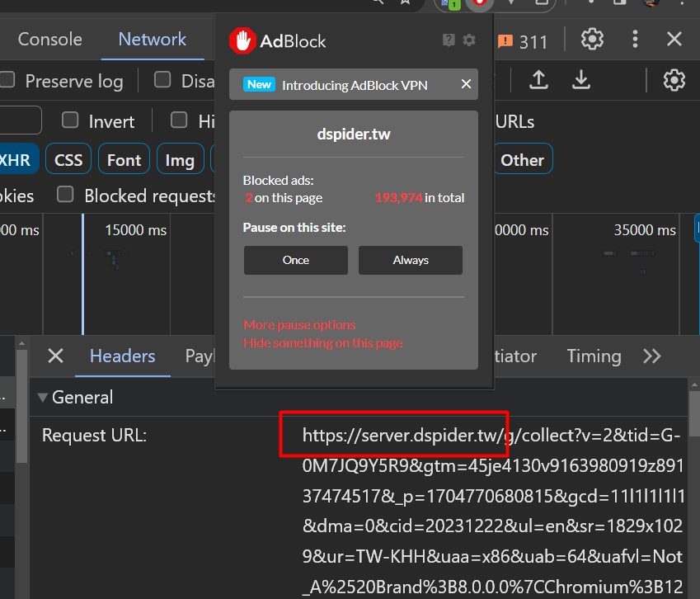Click 15000 ms timeline marker

(x=136, y=230)
